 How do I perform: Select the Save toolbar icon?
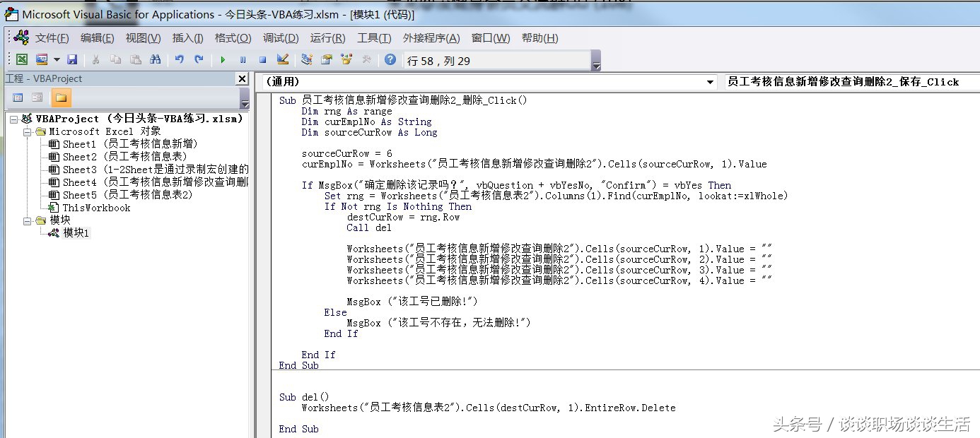pos(72,59)
